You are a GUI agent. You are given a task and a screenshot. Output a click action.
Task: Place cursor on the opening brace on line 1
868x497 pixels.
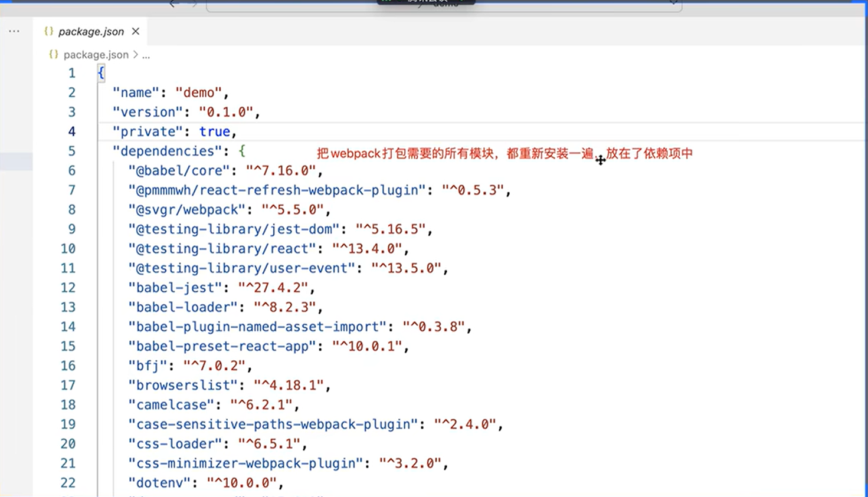(101, 73)
